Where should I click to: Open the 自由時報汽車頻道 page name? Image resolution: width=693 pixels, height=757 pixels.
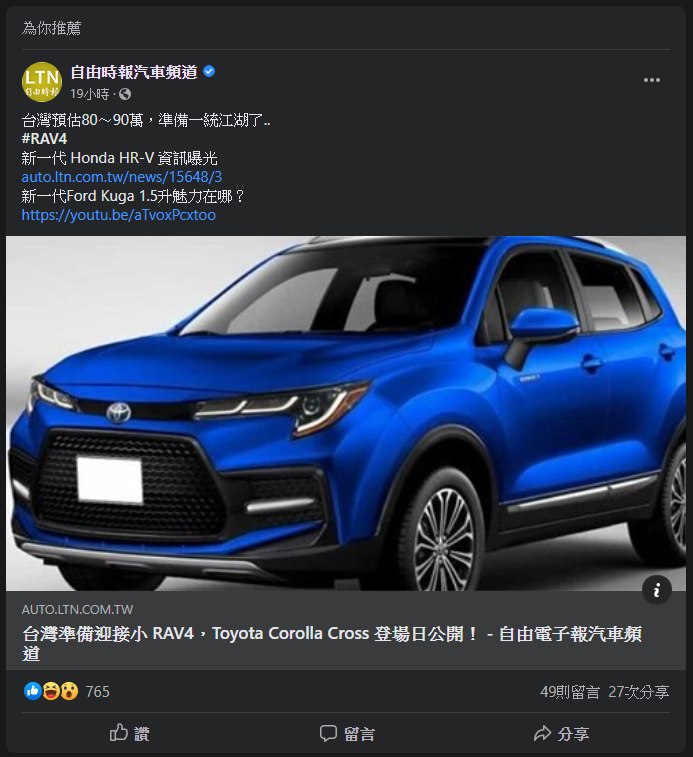(134, 72)
